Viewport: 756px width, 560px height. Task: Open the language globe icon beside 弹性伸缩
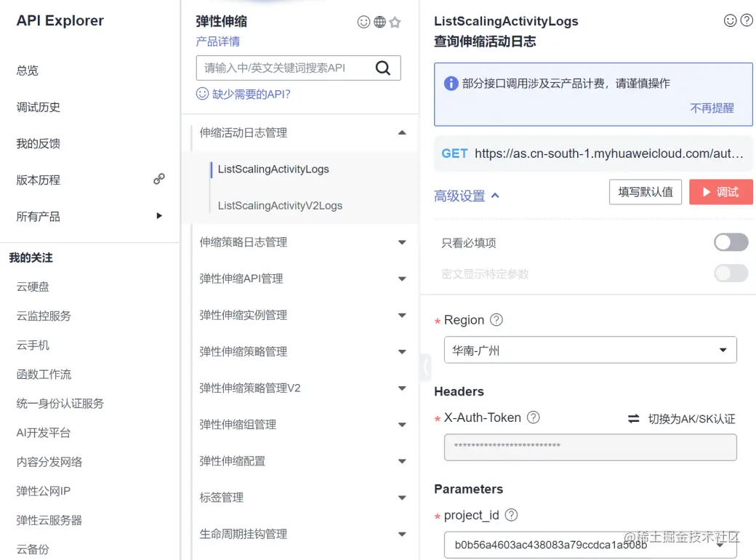[379, 23]
